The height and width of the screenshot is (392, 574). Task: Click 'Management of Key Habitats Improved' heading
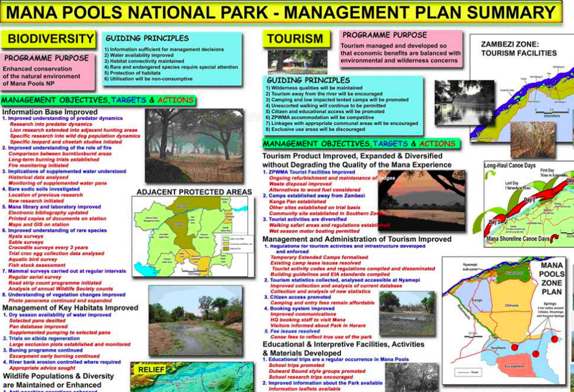click(x=70, y=308)
